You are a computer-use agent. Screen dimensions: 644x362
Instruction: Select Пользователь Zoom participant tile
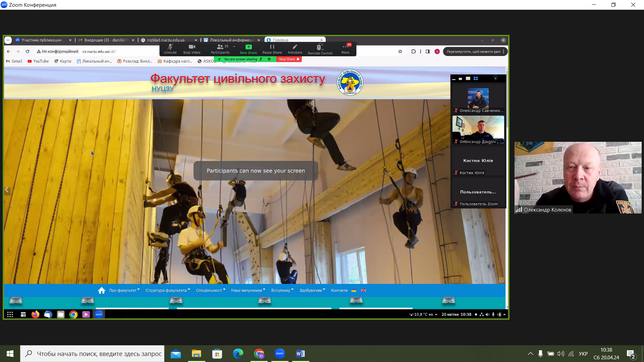[478, 192]
